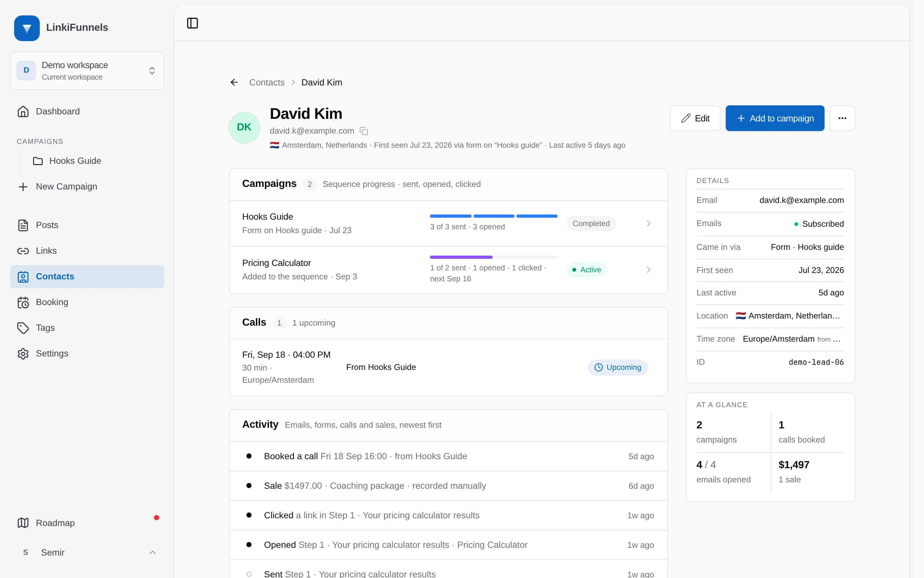Go to Links in the sidebar

[87, 251]
